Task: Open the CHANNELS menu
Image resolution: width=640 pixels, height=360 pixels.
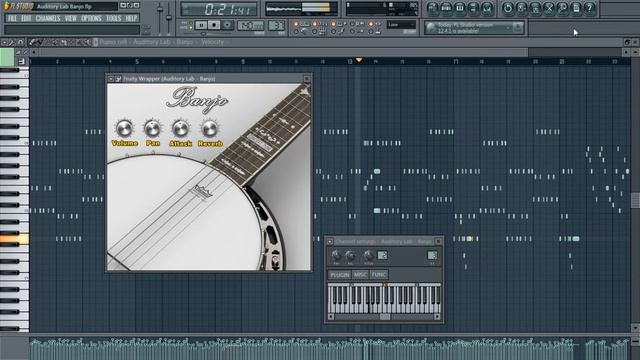Action: coord(48,18)
